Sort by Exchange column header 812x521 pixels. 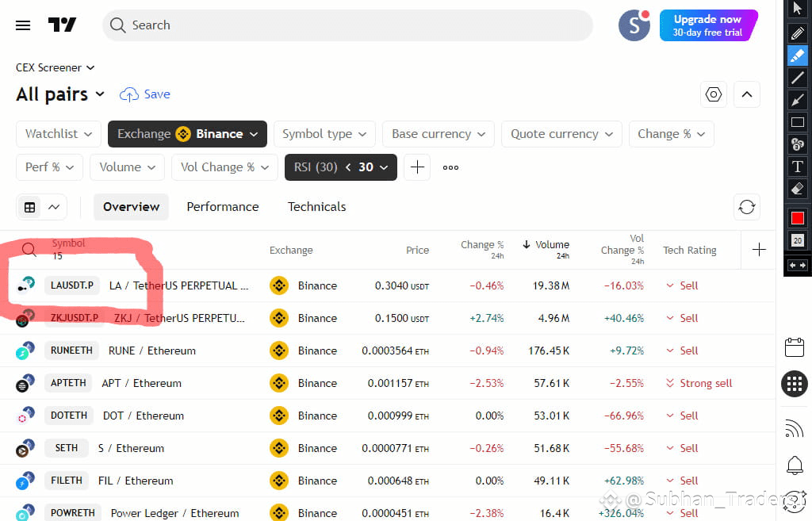point(291,250)
